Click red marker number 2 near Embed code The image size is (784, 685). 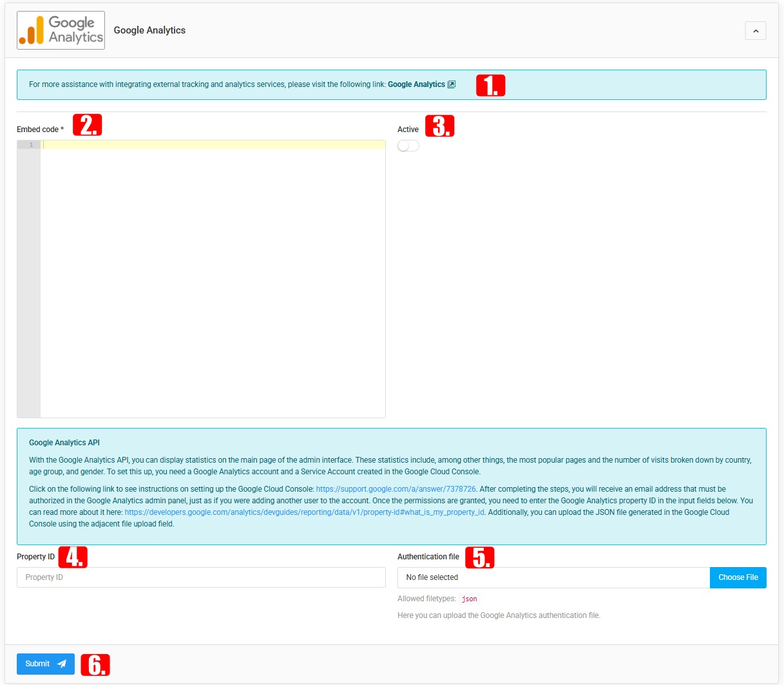pos(88,124)
